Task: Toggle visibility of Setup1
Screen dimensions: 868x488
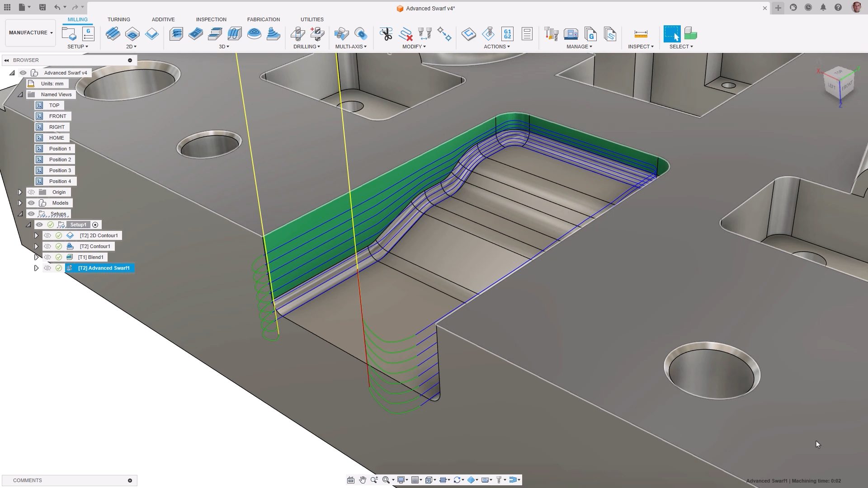Action: [40, 225]
